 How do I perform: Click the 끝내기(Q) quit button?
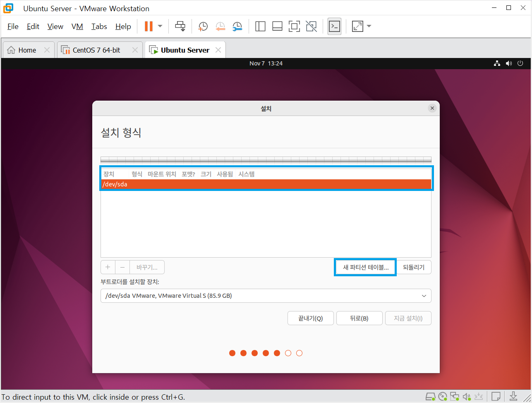pos(310,318)
